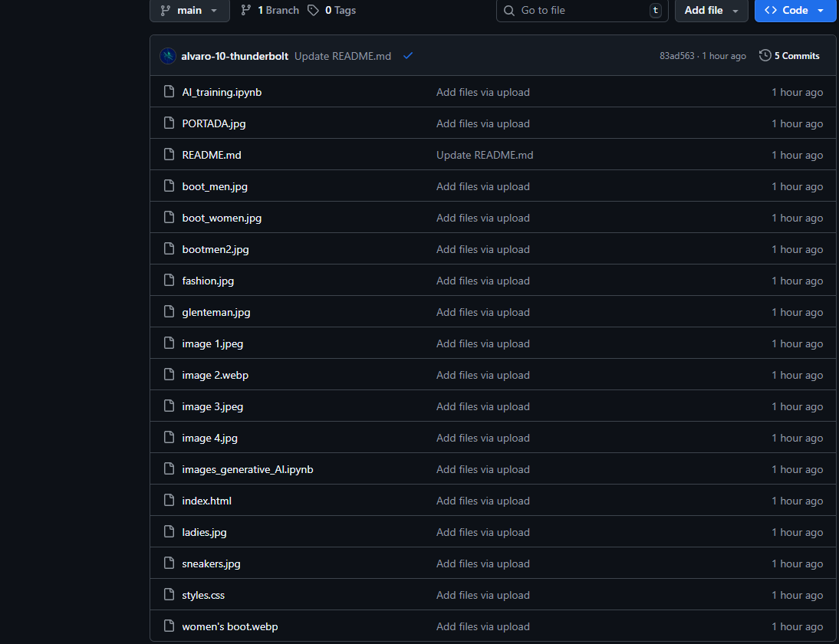839x644 pixels.
Task: Open glenteman.jpg file
Action: (x=216, y=312)
